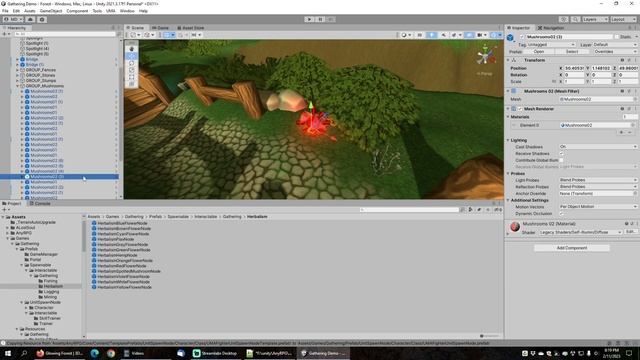Open the scene draw mode dropdown
640x360 pixels.
pyautogui.click(x=406, y=35)
